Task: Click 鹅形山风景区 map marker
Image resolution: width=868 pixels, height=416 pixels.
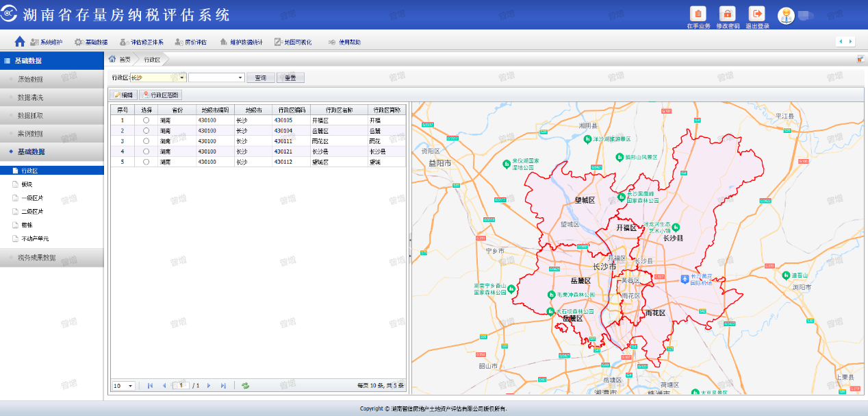Action: (x=618, y=158)
